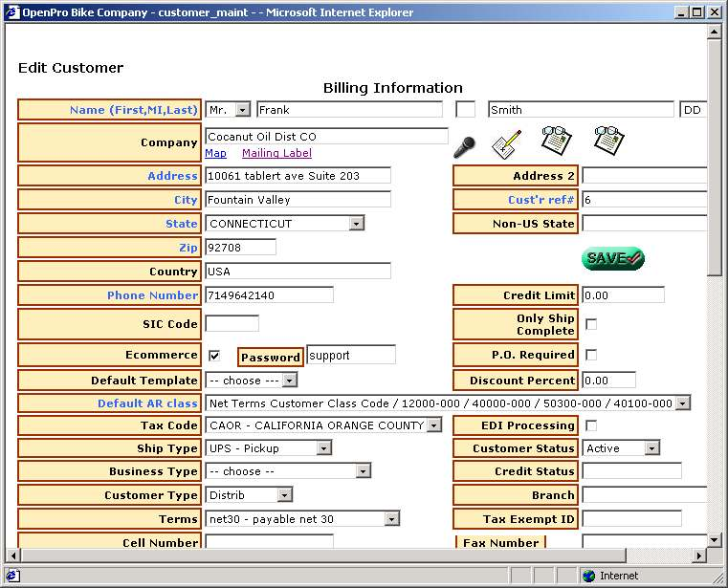The height and width of the screenshot is (588, 728).
Task: Expand the Ship Type dropdown
Action: click(323, 448)
